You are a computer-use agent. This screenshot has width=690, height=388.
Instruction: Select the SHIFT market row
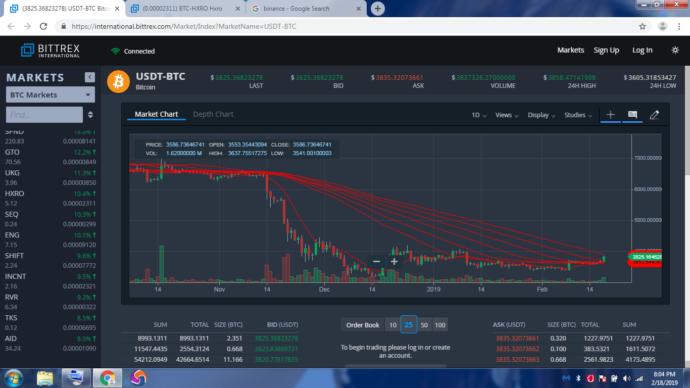pos(50,260)
